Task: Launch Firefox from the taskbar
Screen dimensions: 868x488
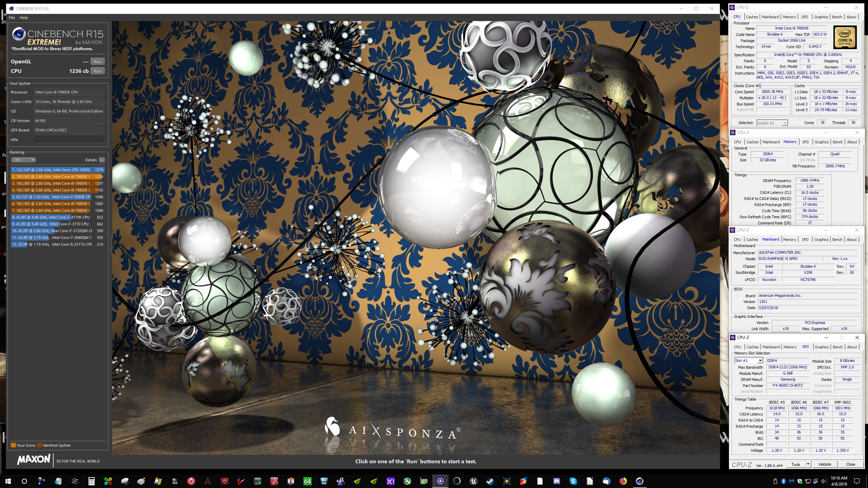Action: (x=623, y=481)
